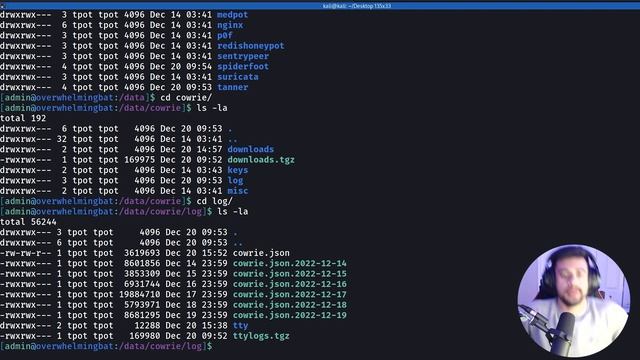Click the downloads.tgz file name
Screen dimensions: 640x360
point(261,160)
